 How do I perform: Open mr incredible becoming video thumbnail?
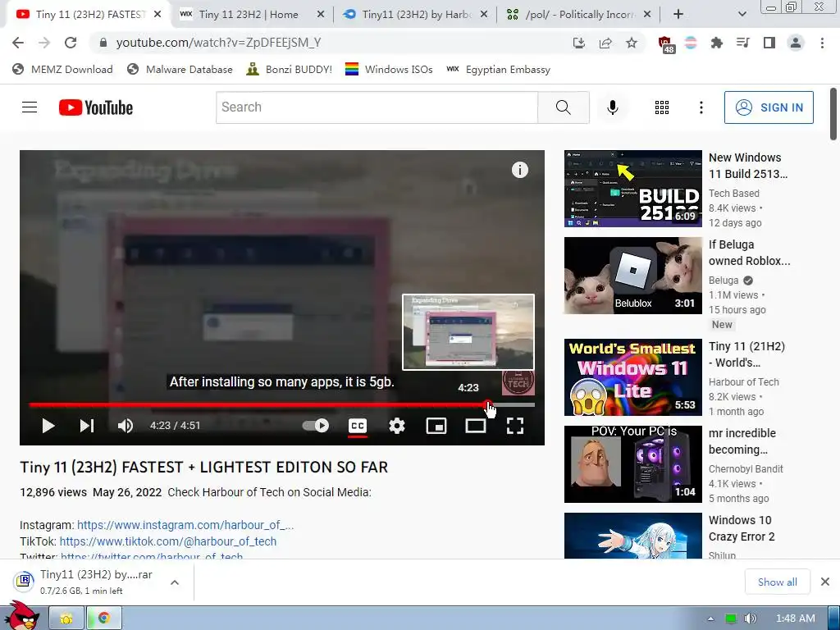pos(632,464)
